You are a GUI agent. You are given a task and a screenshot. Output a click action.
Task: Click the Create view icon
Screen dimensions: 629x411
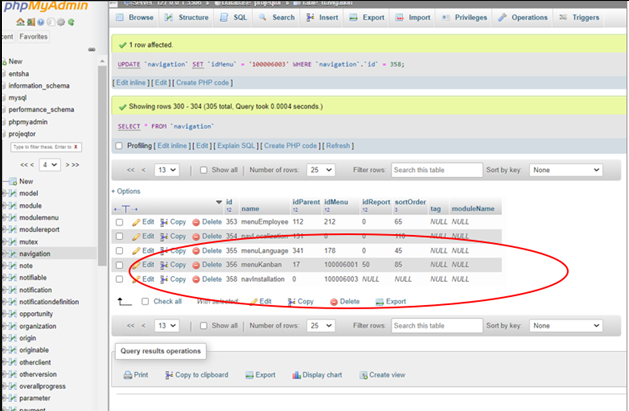(362, 375)
